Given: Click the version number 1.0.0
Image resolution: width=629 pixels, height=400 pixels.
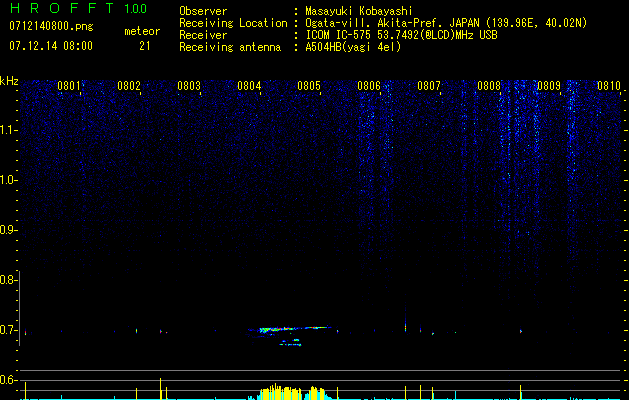Looking at the screenshot, I should click(x=136, y=9).
